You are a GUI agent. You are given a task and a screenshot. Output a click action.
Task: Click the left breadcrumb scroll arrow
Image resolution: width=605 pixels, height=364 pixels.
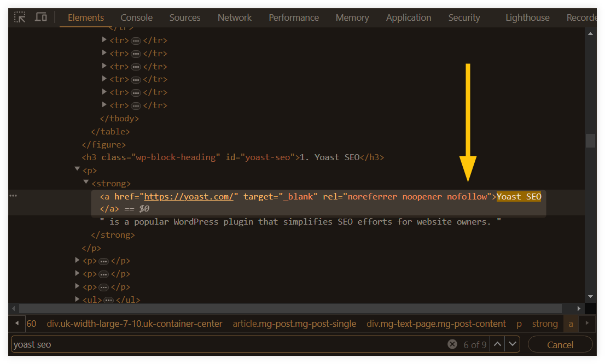coord(16,323)
